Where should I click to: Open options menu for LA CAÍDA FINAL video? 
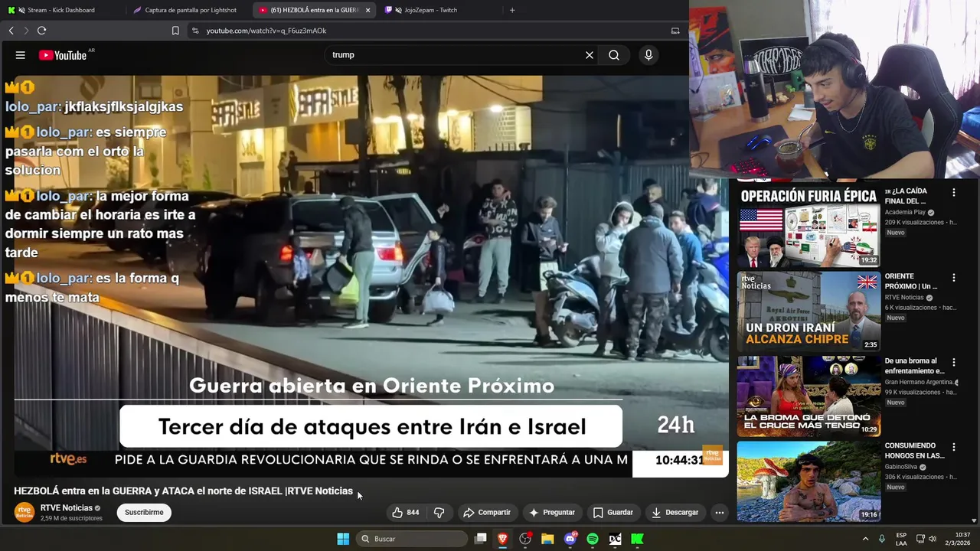[x=954, y=193]
